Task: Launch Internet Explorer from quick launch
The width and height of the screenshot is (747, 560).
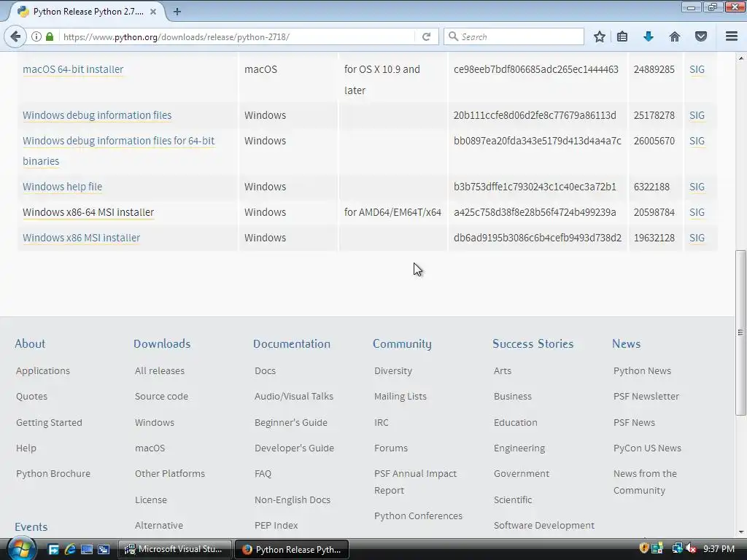Action: click(x=70, y=549)
